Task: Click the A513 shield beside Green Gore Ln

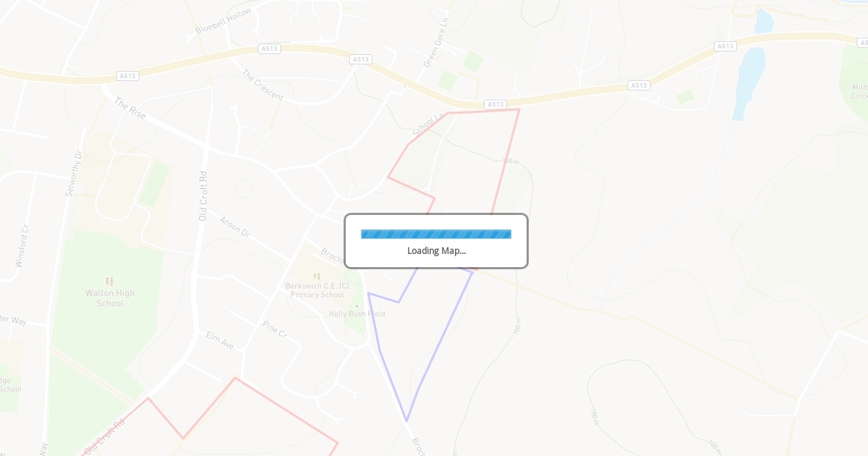Action: (360, 59)
